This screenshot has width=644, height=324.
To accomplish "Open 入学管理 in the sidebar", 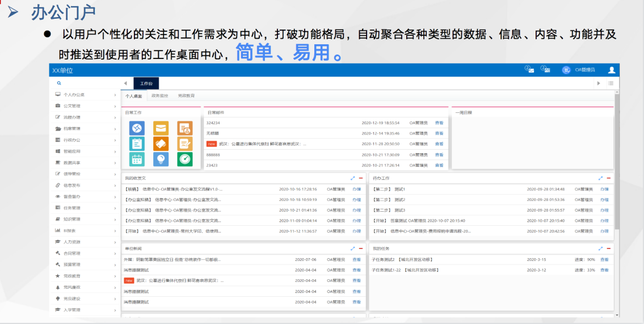I will tap(85, 310).
